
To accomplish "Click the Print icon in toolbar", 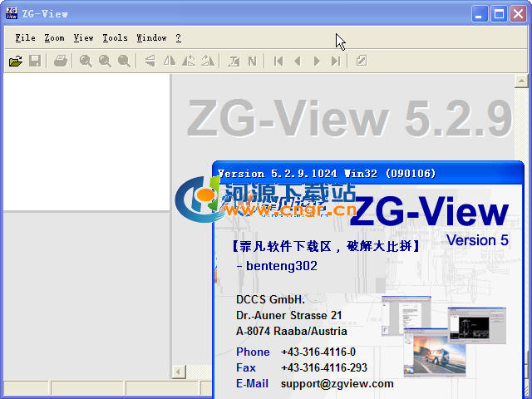I will tap(61, 61).
